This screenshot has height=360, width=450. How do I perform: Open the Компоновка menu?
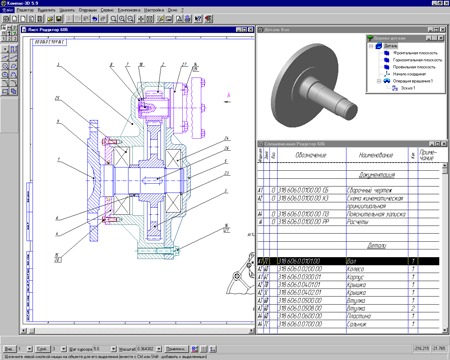(129, 10)
